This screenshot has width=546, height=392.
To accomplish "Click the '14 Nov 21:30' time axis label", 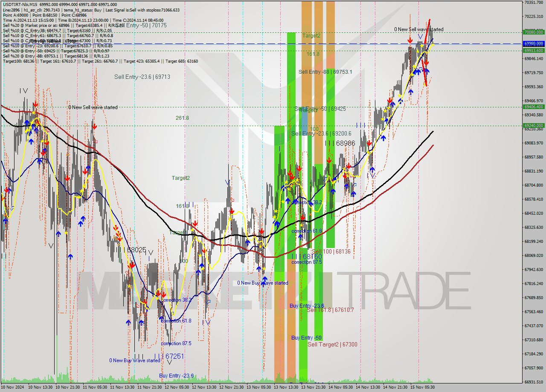I will 395,387.
